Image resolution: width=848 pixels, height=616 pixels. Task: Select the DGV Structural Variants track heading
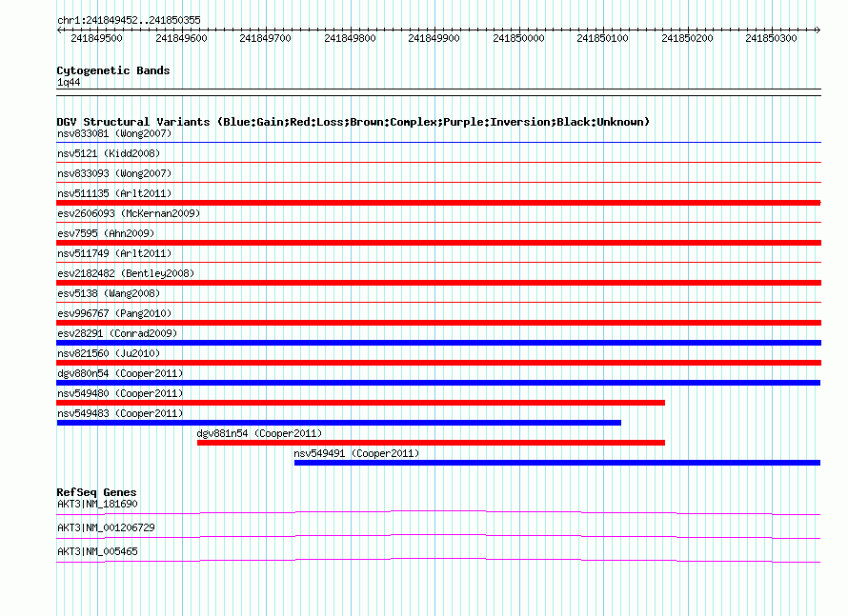353,122
